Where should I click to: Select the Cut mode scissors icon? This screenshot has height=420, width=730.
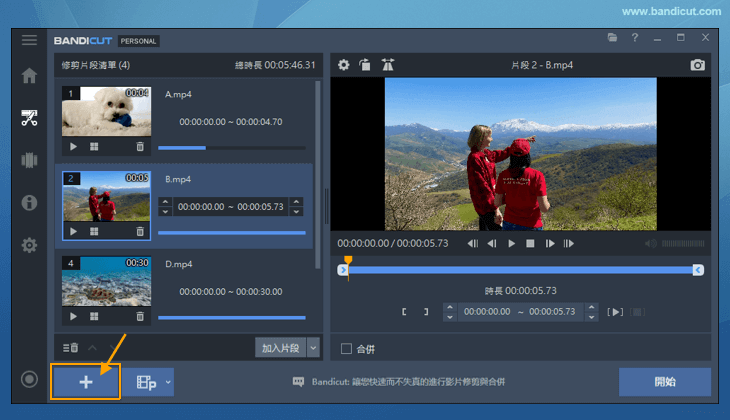coord(29,118)
